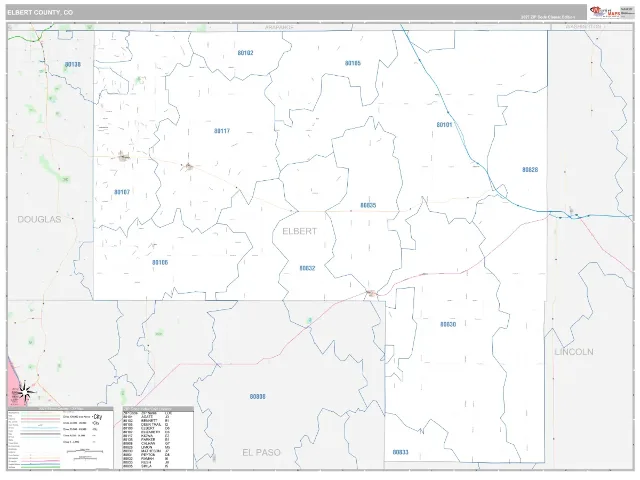Select the 80105 ZIP code label
The width and height of the screenshot is (640, 480).
[x=353, y=63]
